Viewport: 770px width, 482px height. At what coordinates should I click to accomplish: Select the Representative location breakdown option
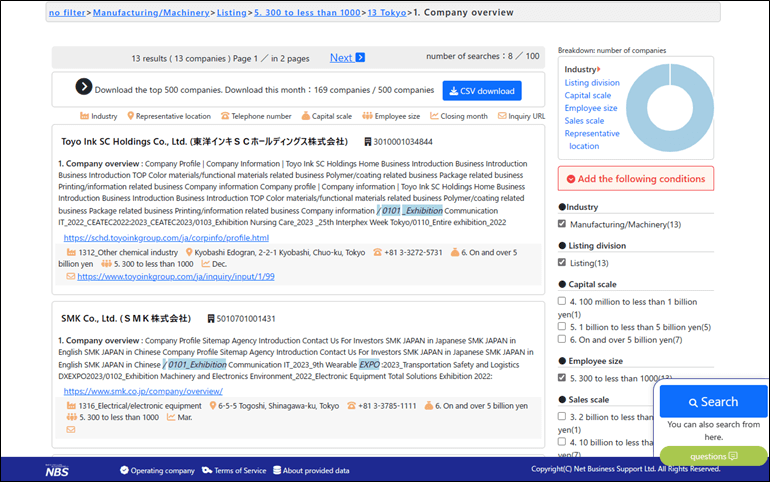[592, 139]
